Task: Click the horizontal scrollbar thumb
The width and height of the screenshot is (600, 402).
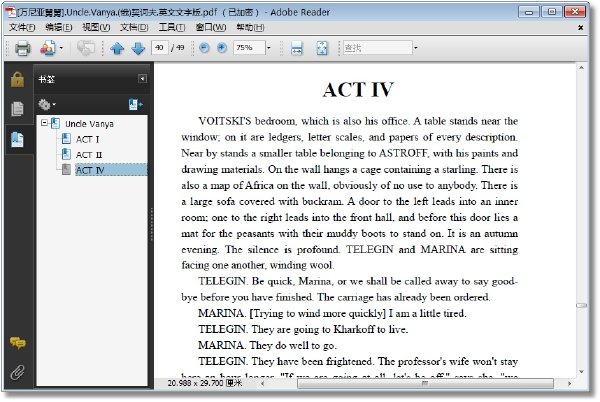Action: (425, 383)
